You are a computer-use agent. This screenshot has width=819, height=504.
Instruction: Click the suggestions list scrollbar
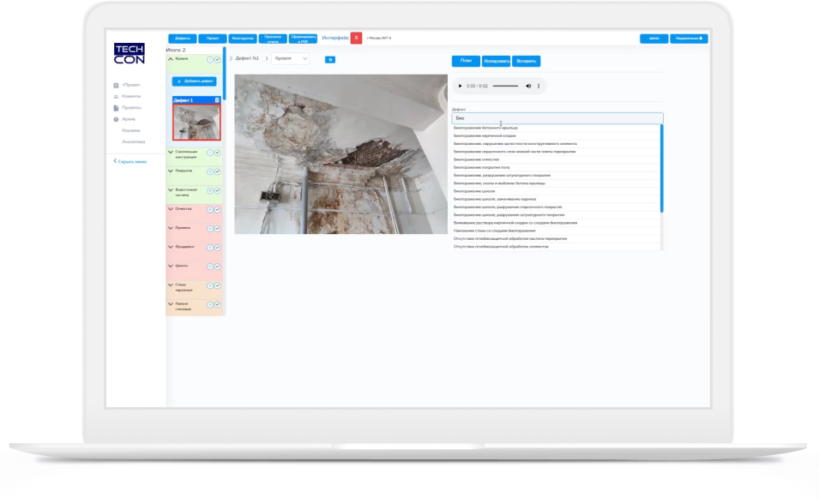662,168
